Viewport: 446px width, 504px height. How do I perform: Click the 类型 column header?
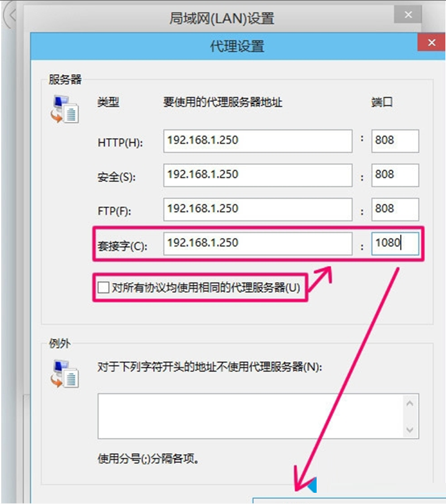point(108,102)
